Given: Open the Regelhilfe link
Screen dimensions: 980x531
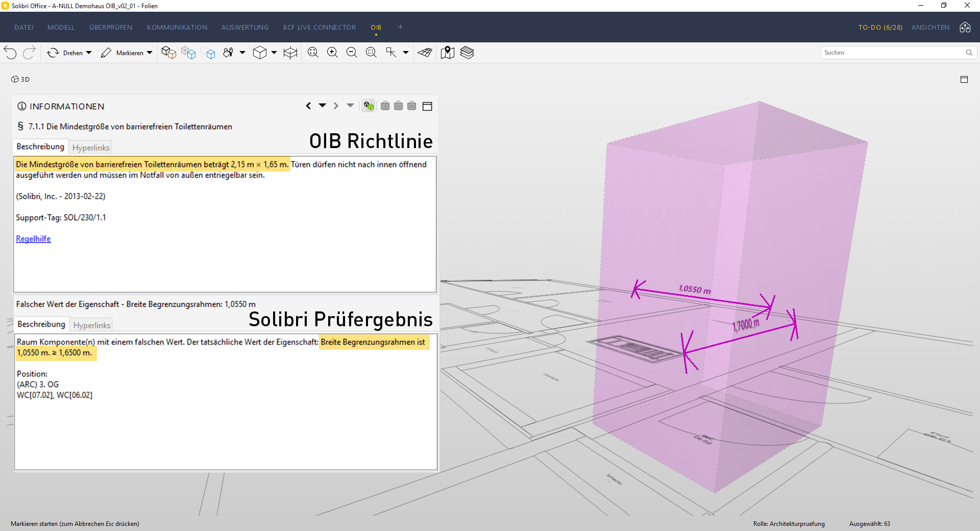Looking at the screenshot, I should tap(33, 239).
